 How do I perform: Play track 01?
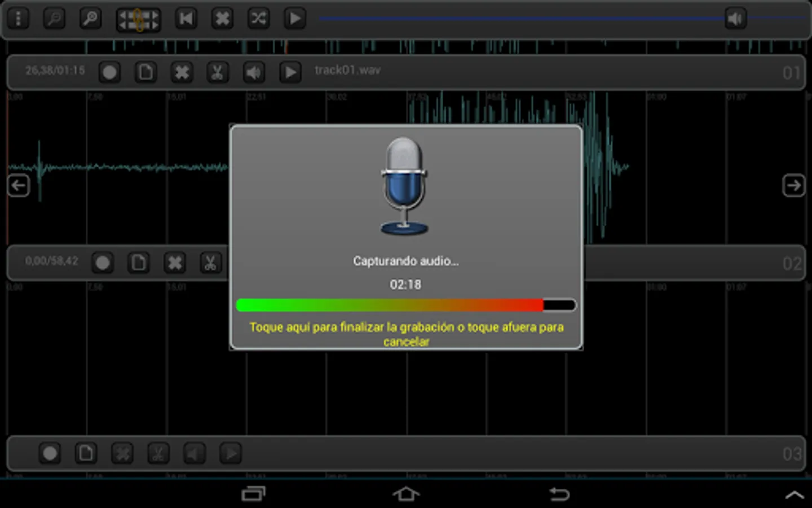click(x=290, y=72)
